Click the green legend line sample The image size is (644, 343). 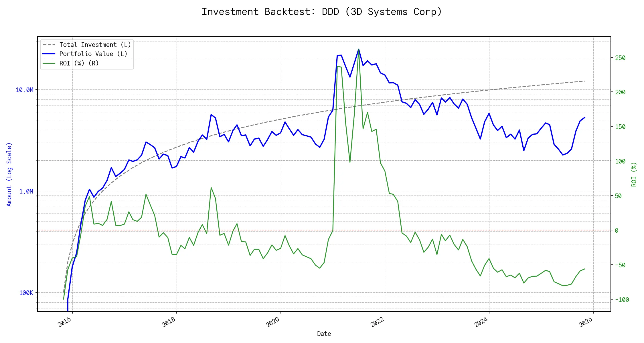tap(49, 63)
